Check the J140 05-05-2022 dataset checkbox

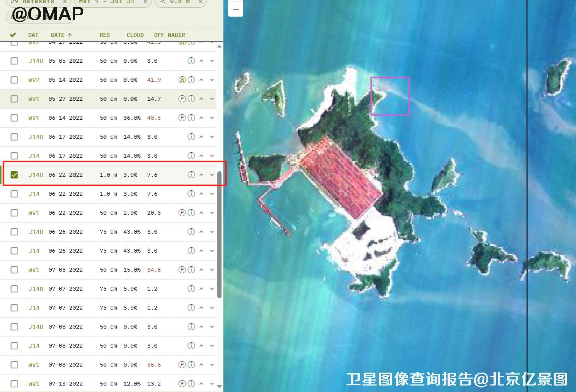[x=14, y=61]
